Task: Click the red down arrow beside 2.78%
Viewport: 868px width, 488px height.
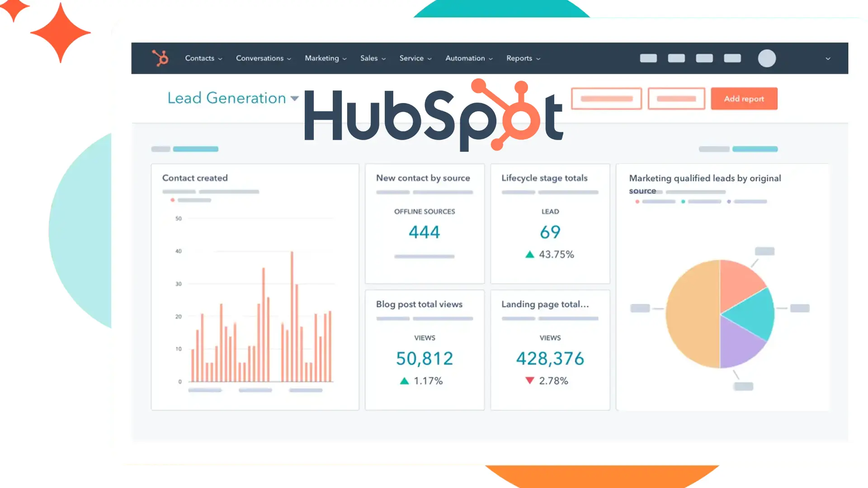Action: (530, 380)
